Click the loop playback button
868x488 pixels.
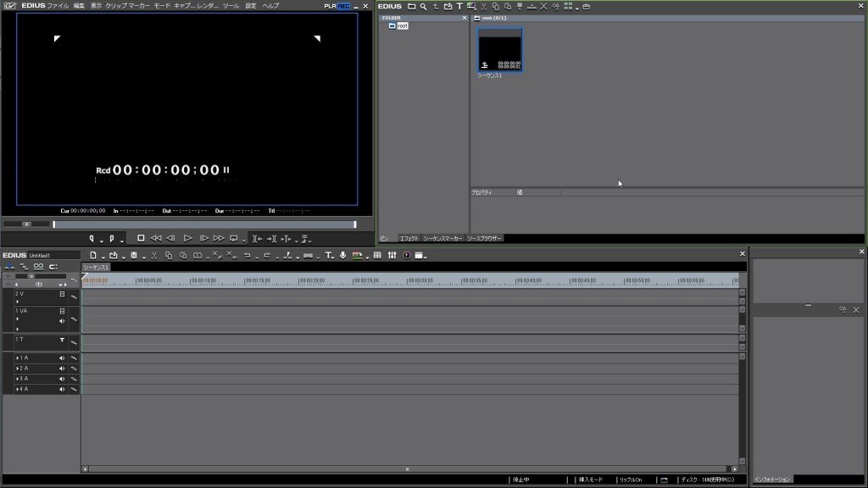tap(234, 238)
